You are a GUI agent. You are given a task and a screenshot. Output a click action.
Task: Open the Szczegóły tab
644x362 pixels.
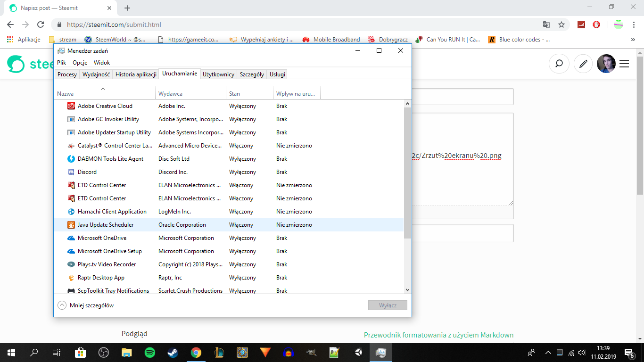252,74
